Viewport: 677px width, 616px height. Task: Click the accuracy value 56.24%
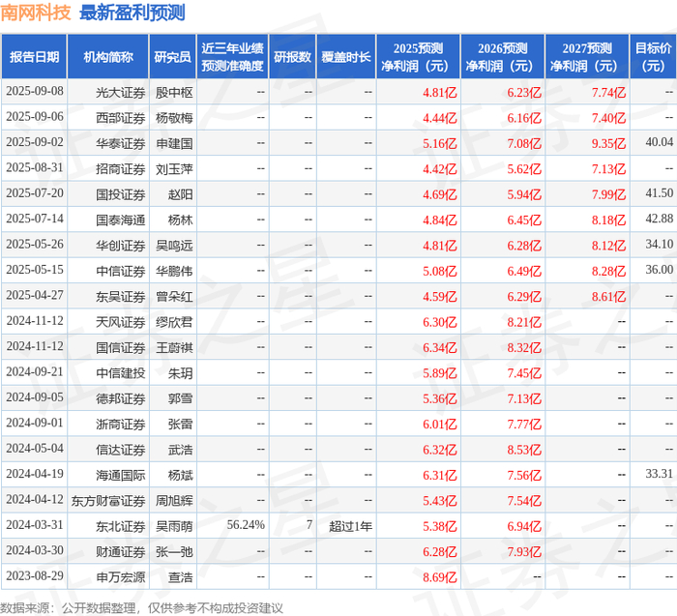(246, 524)
